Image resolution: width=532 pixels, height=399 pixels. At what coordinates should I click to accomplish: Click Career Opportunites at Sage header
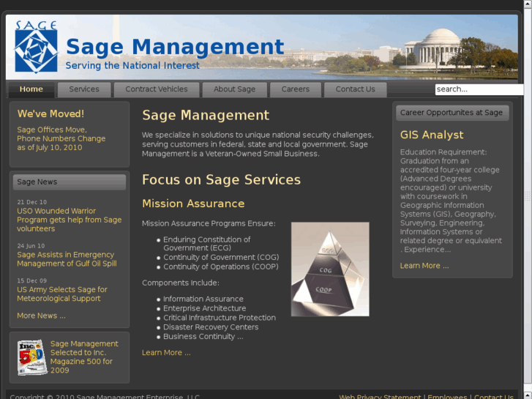coord(452,113)
